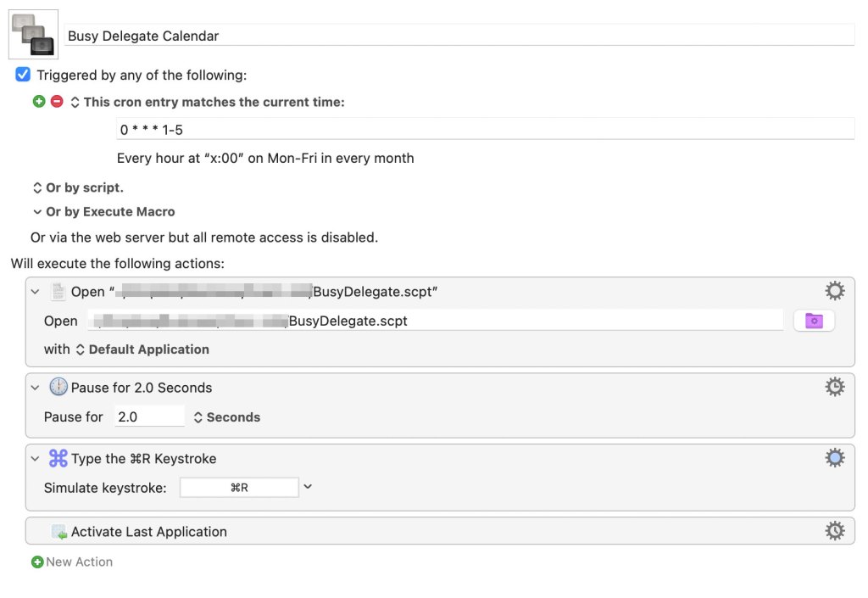Choose file with the purple folder button
868x598 pixels.
tap(814, 321)
